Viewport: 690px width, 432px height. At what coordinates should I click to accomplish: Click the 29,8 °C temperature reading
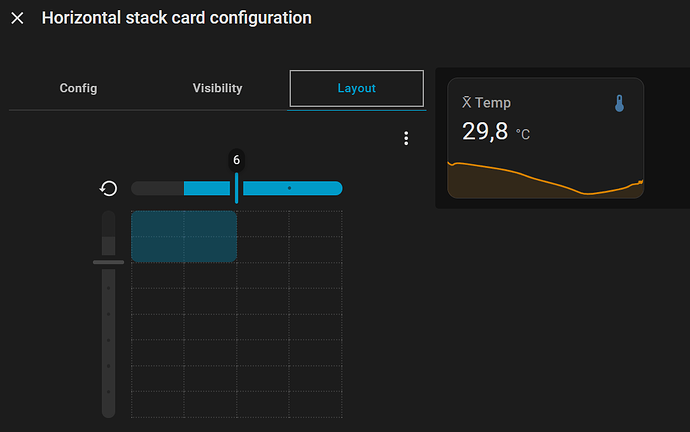pos(495,131)
